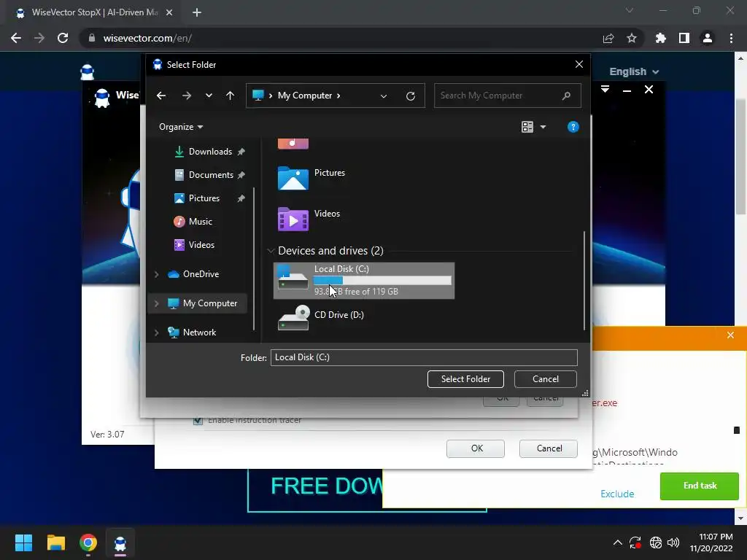The height and width of the screenshot is (560, 747).
Task: Click the search magnifier icon
Action: tap(566, 96)
